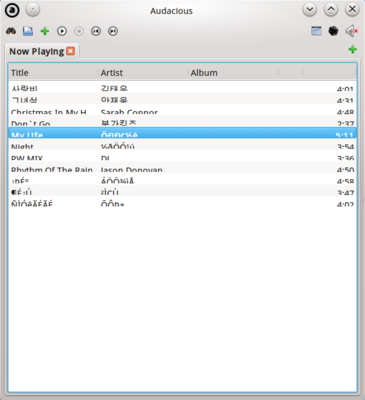Click the Audacious logo icon in title bar
Screen dimensions: 365x400
pyautogui.click(x=12, y=10)
